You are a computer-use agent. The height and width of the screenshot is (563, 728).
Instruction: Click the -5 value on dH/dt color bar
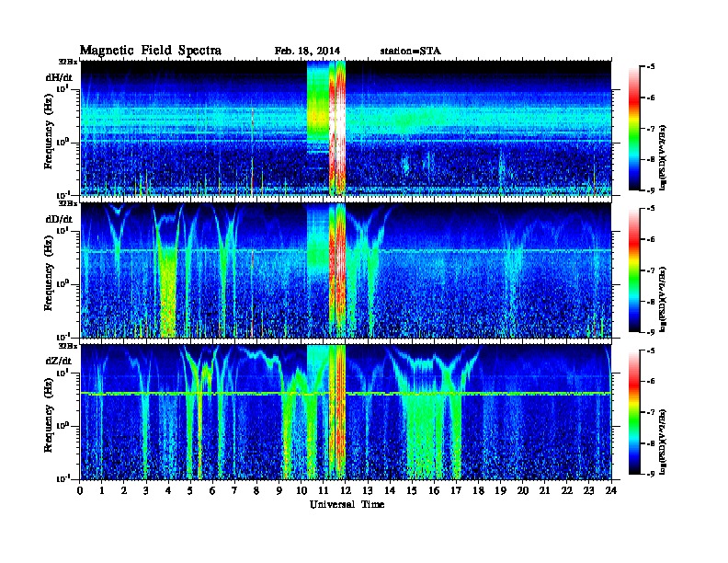651,66
